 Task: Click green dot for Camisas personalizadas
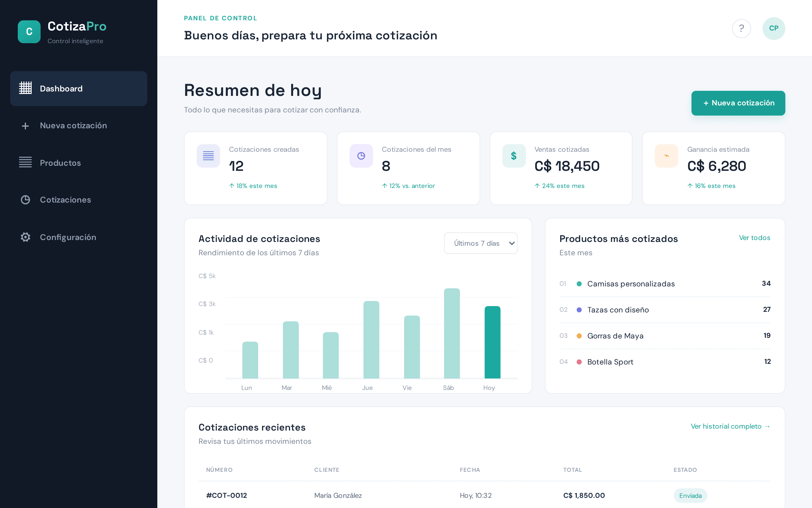tap(579, 284)
